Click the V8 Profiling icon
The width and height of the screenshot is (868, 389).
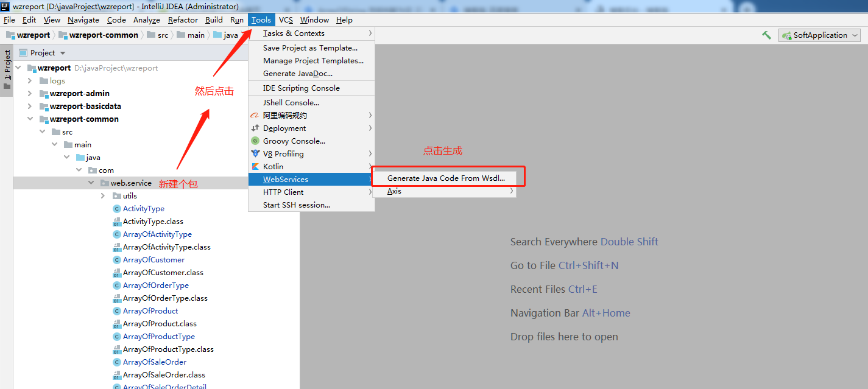[x=255, y=154]
